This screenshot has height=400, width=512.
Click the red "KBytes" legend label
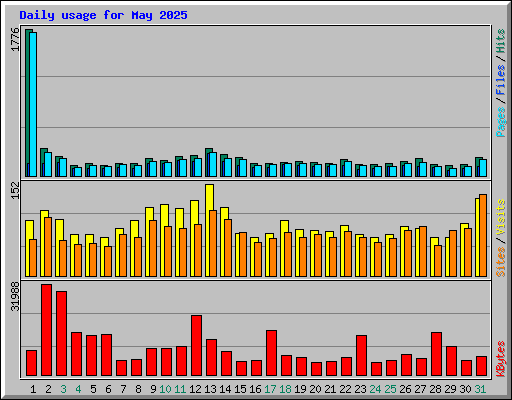point(501,359)
